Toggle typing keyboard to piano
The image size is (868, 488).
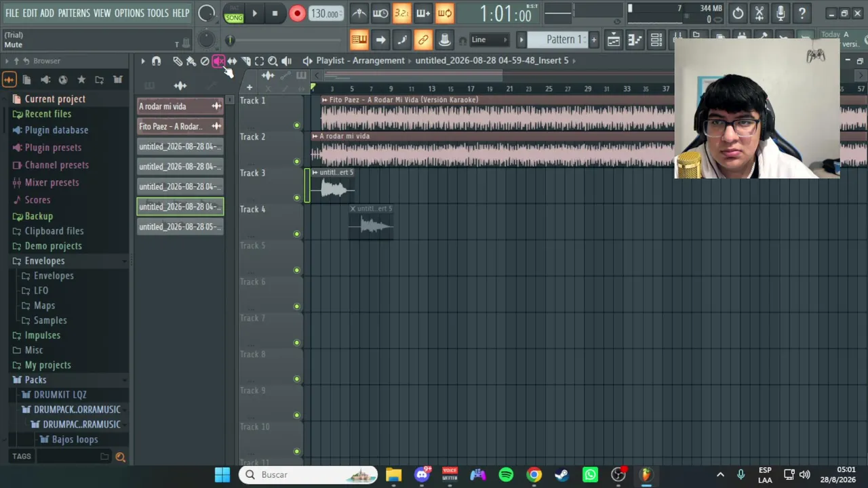click(359, 40)
